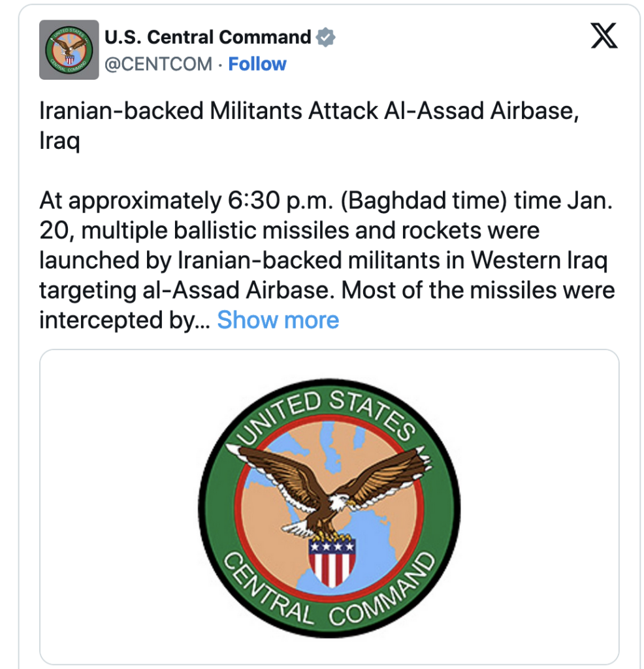Open the embedded CENTCOM seal image card

(x=329, y=506)
